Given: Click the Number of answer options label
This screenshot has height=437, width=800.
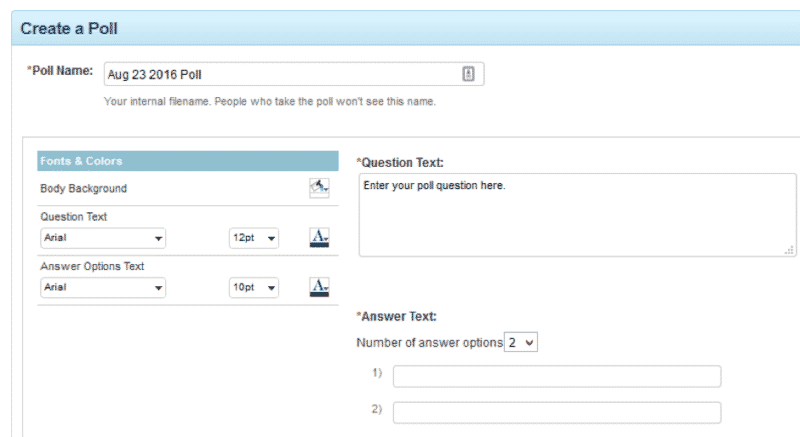Looking at the screenshot, I should (x=429, y=342).
